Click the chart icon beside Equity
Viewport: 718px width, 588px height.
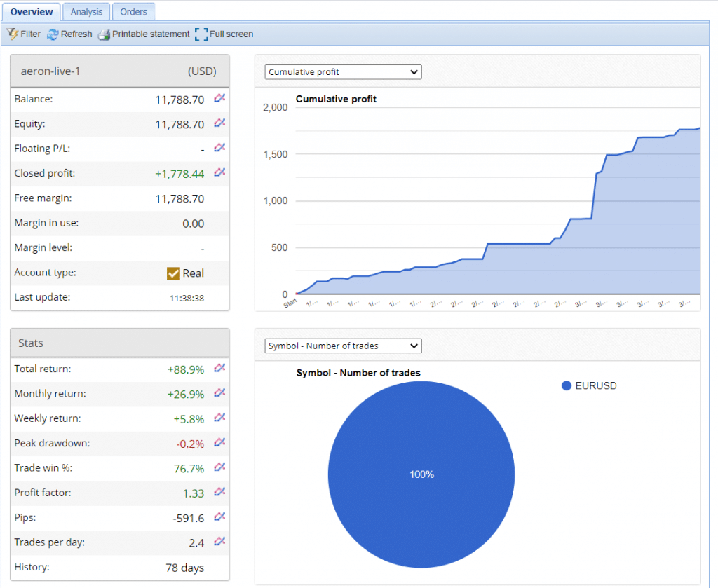point(219,123)
